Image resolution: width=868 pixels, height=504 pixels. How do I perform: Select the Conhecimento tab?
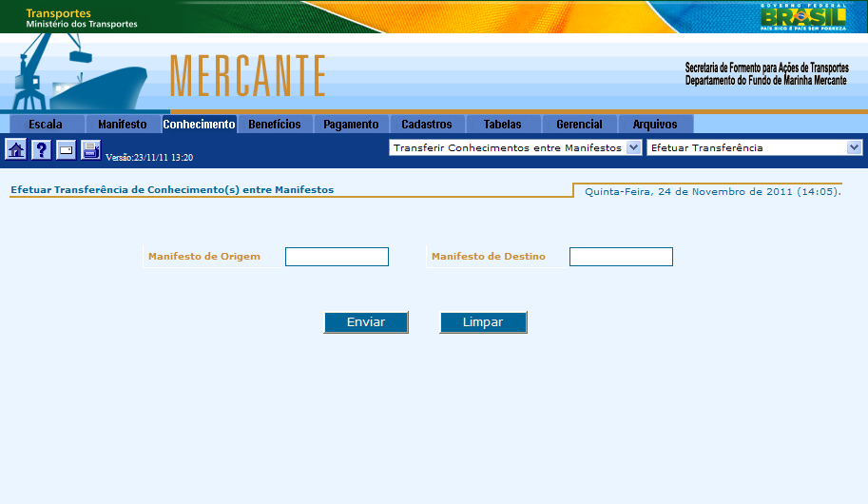click(x=199, y=124)
